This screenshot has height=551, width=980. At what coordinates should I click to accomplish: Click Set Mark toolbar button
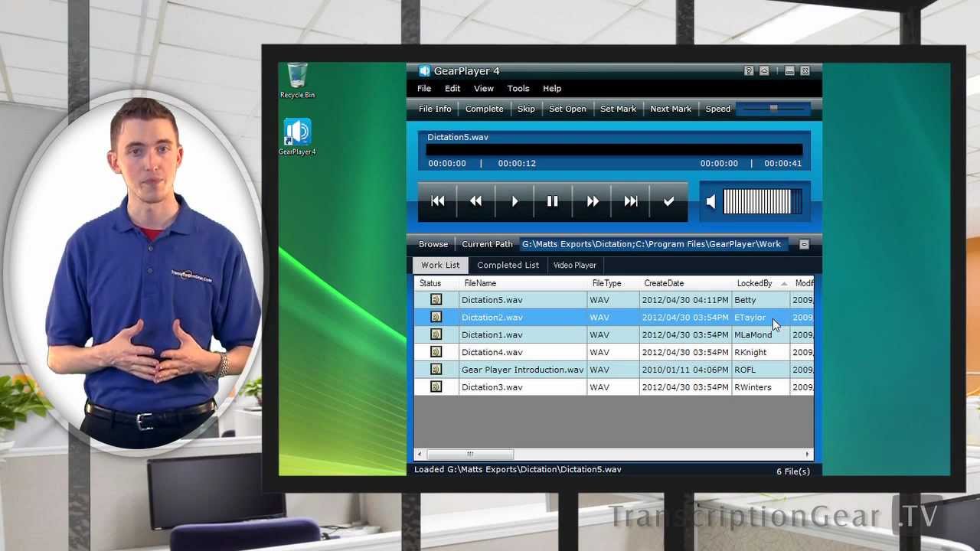618,109
